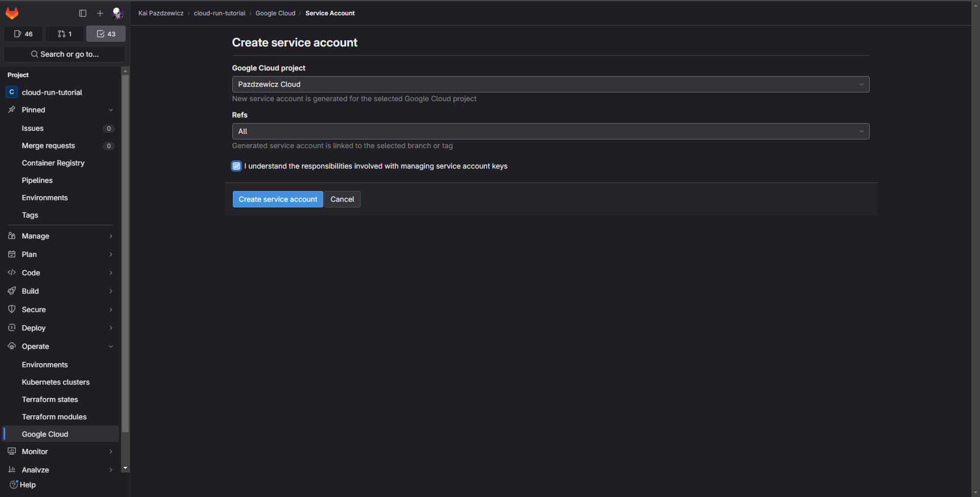
Task: Open the Refs dropdown
Action: 550,131
